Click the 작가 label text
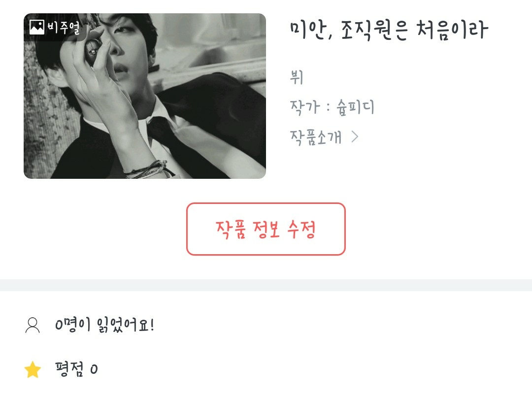This screenshot has height=399, width=532. (x=305, y=107)
